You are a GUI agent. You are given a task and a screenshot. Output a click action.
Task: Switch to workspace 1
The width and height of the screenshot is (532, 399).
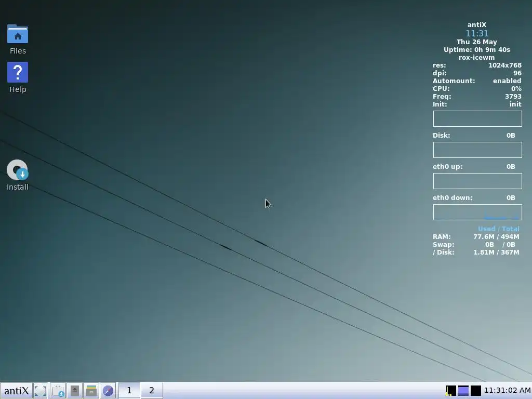coord(129,391)
